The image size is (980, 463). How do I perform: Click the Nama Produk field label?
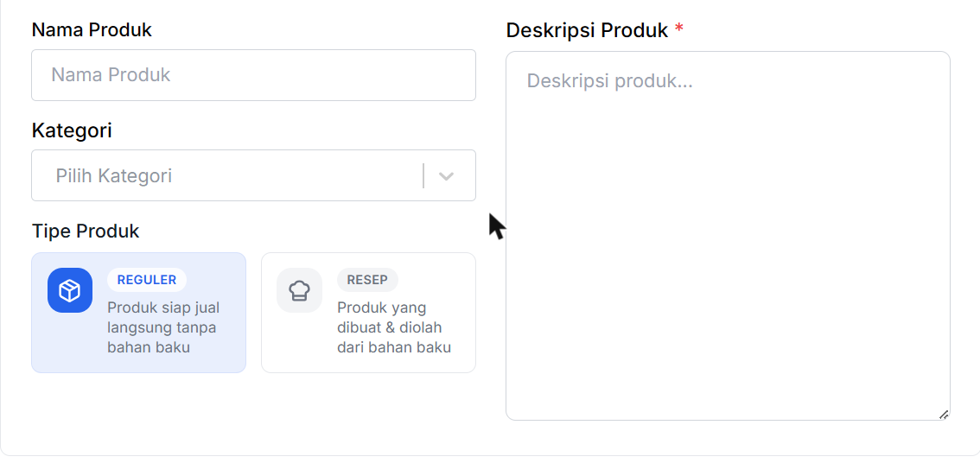(x=92, y=29)
